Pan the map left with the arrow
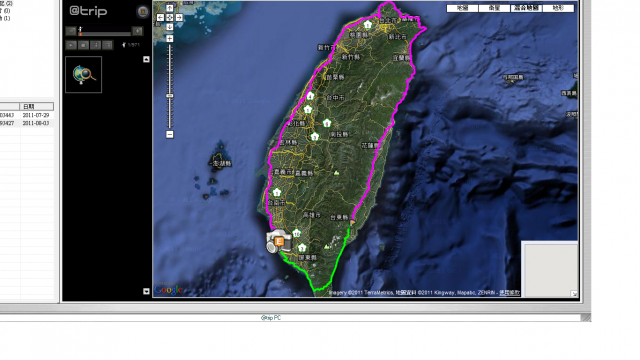The width and height of the screenshot is (640, 360). [160, 18]
